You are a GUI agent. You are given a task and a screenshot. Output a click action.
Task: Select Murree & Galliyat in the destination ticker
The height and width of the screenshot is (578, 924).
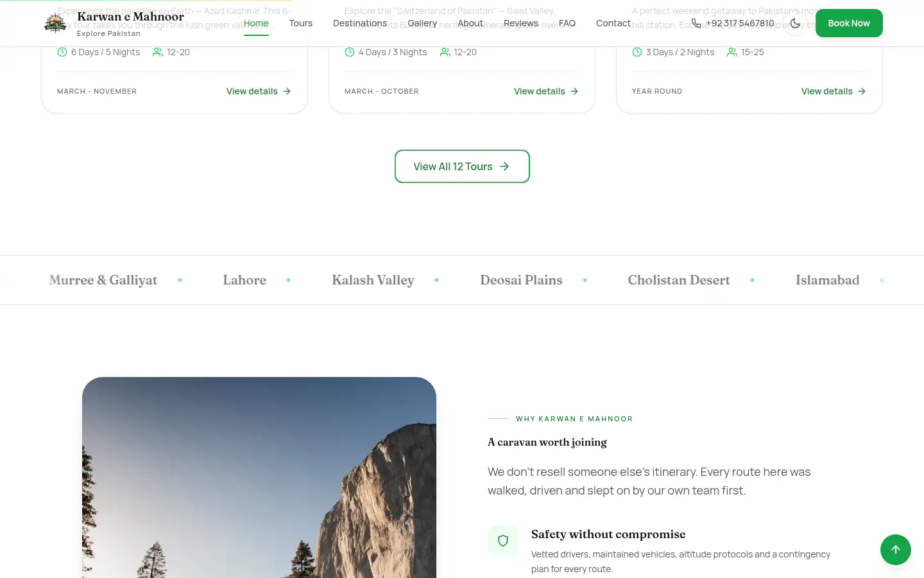pyautogui.click(x=103, y=280)
